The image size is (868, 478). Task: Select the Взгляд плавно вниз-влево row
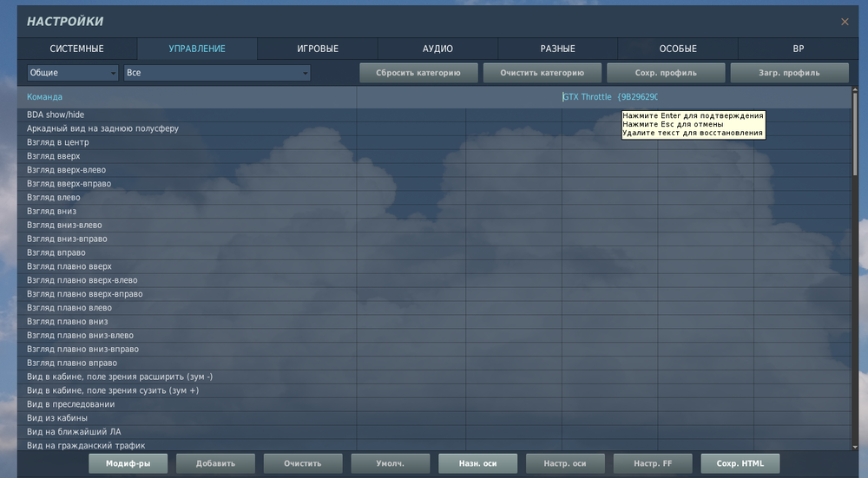click(434, 336)
